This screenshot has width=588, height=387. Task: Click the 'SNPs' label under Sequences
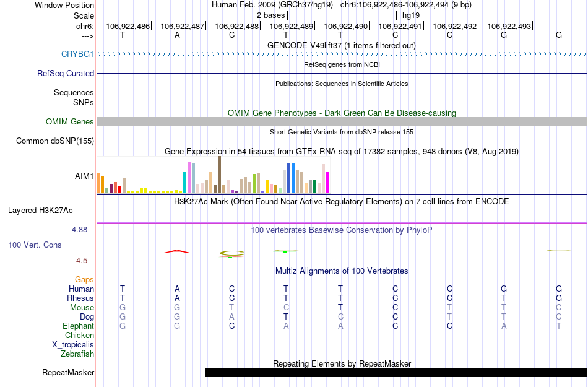click(84, 102)
